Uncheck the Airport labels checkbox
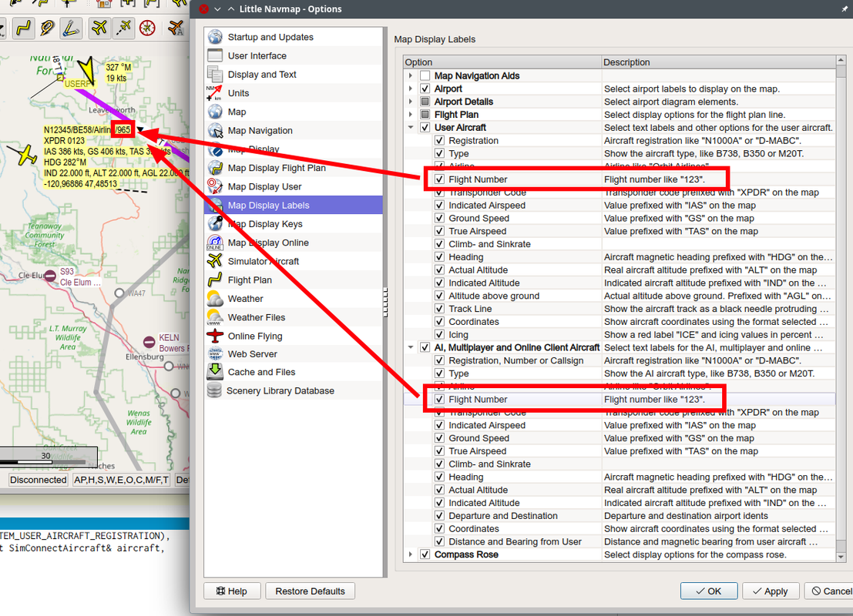The image size is (853, 616). coord(425,89)
